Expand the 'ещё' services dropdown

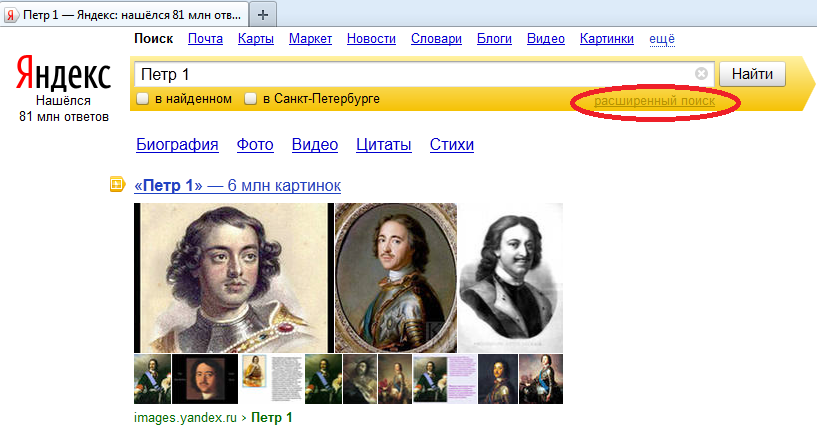pyautogui.click(x=662, y=39)
